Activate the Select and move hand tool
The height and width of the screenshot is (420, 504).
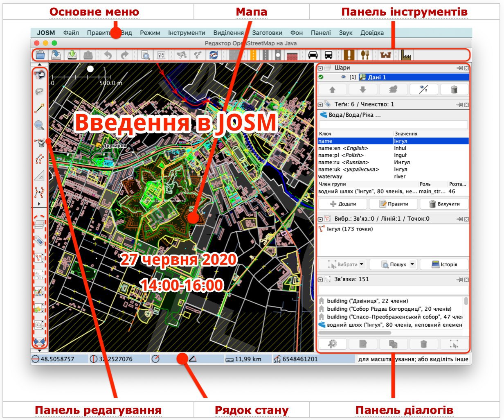(x=39, y=74)
